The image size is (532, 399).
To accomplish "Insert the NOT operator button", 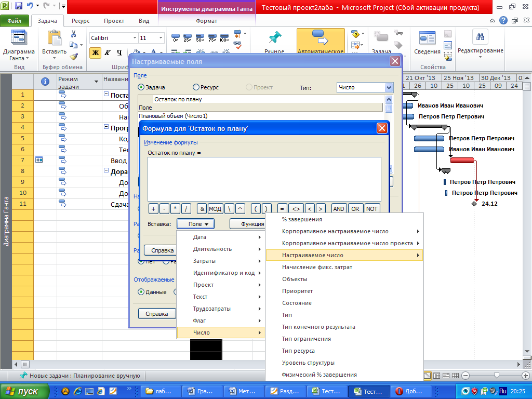I will click(372, 209).
